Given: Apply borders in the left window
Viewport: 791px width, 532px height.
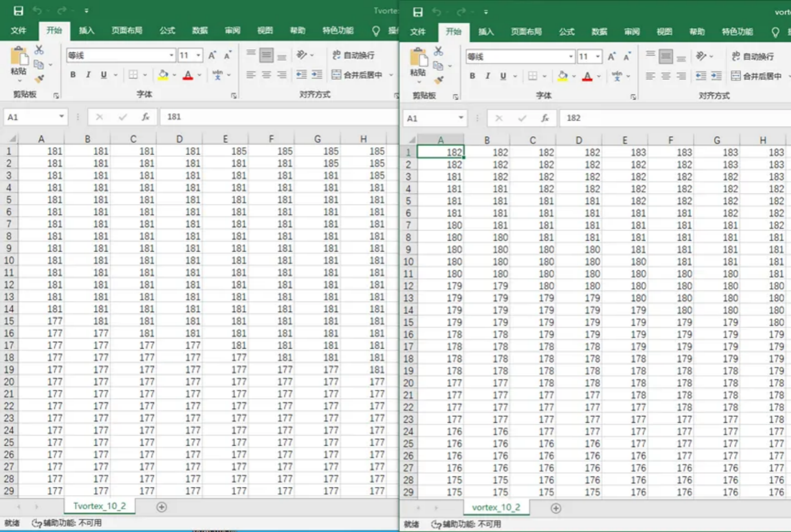Looking at the screenshot, I should [133, 75].
